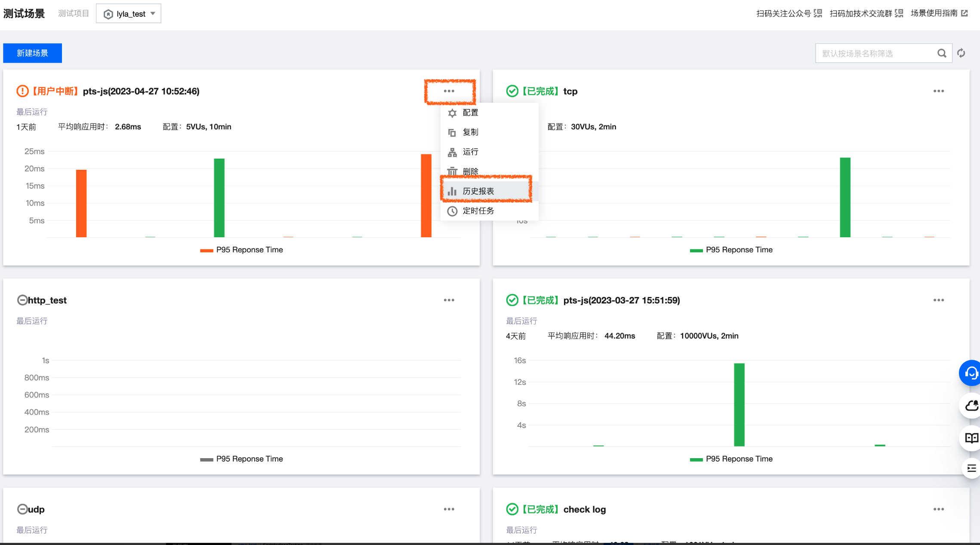Click the refresh icon beside search
The image size is (980, 545).
point(961,53)
